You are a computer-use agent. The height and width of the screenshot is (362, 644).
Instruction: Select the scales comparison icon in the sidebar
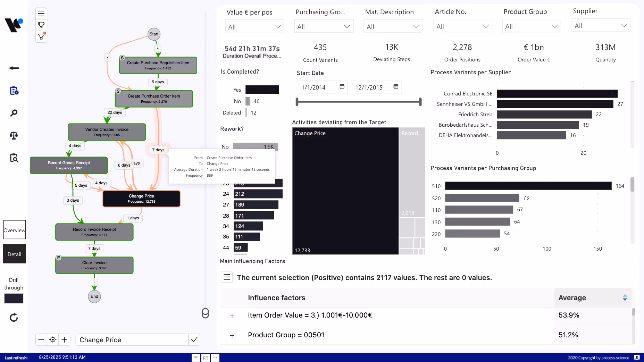click(14, 135)
